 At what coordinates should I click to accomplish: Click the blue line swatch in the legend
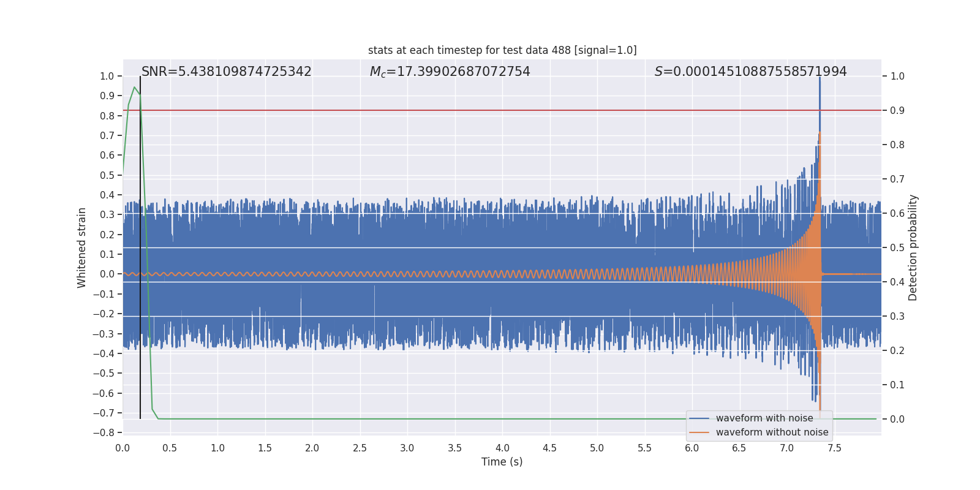point(699,418)
